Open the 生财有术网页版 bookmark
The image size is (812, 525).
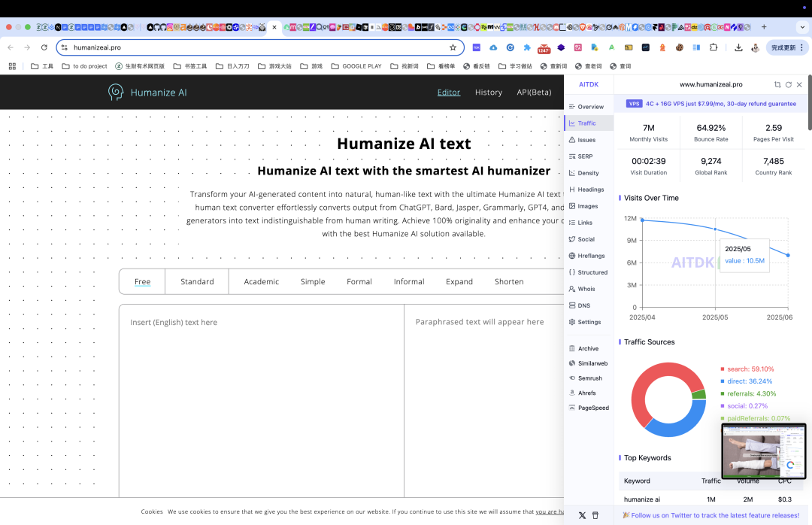(x=140, y=66)
